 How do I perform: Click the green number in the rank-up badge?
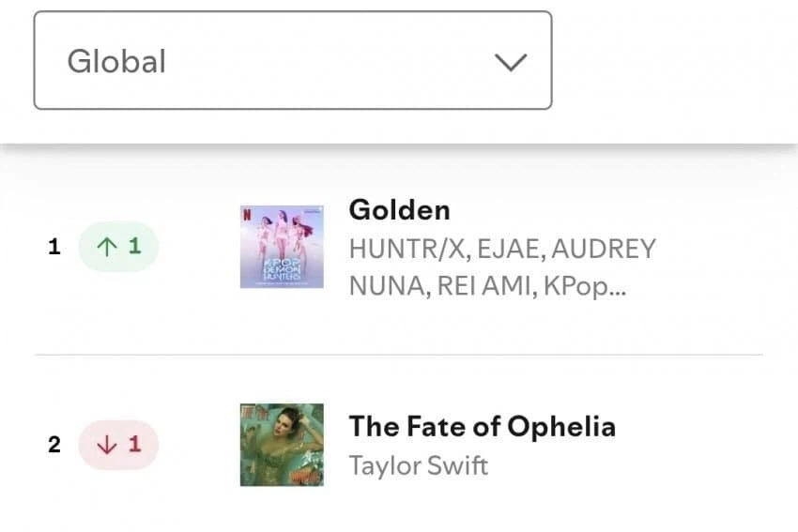(134, 247)
